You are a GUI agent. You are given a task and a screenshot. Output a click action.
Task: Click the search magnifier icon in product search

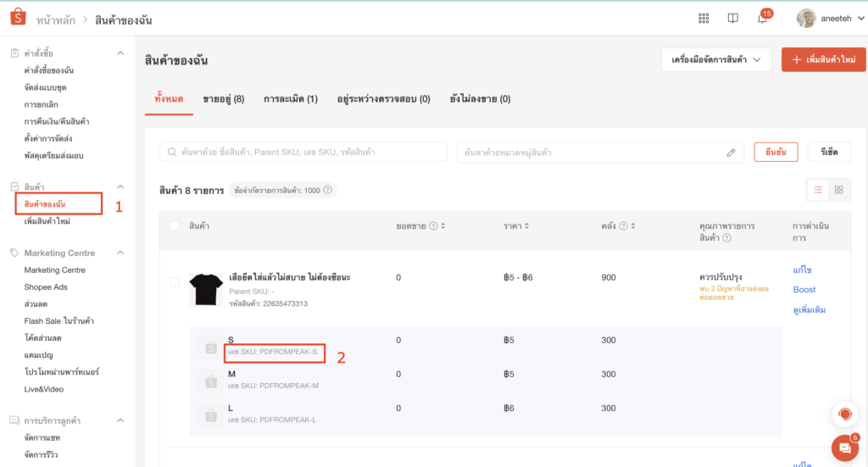point(172,153)
